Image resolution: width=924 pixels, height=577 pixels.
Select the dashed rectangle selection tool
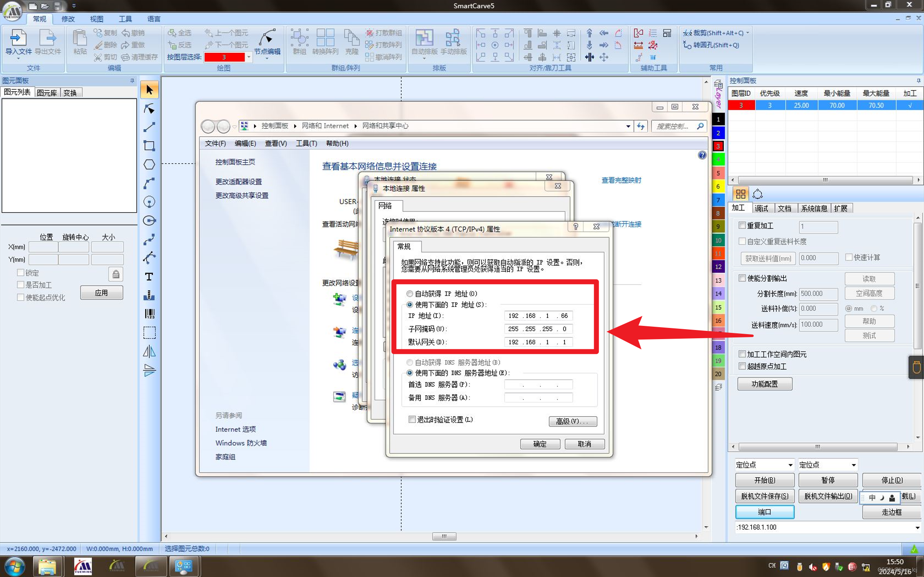150,332
